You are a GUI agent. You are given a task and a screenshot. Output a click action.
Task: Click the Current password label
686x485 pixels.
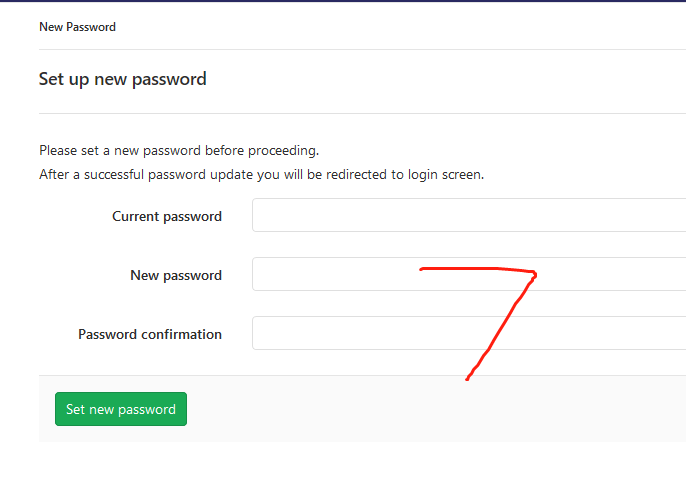tap(167, 216)
